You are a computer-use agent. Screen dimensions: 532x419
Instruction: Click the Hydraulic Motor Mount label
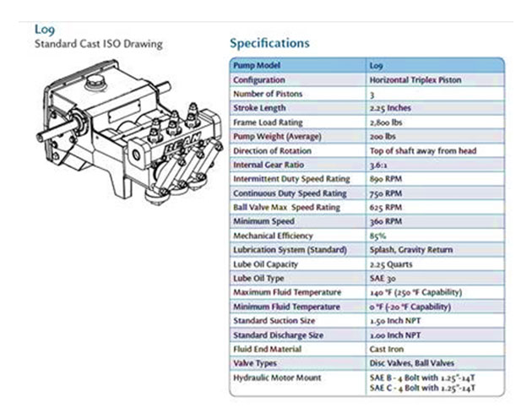click(x=277, y=378)
